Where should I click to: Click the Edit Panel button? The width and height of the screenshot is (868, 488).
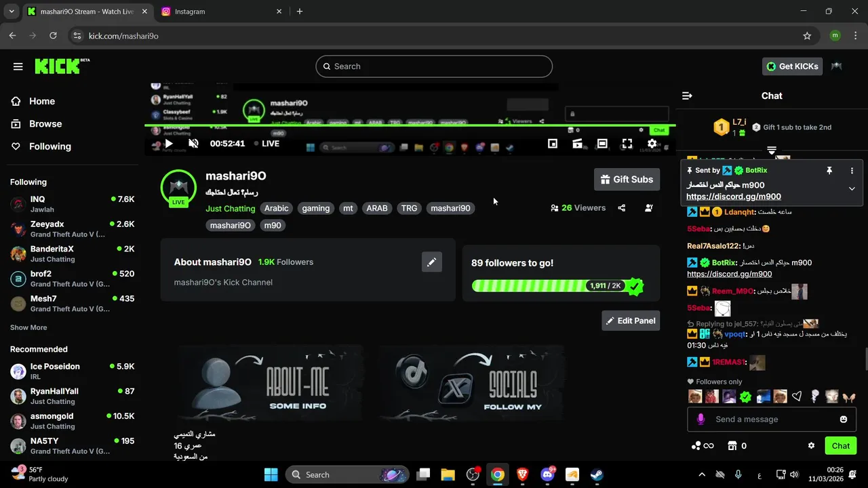631,321
